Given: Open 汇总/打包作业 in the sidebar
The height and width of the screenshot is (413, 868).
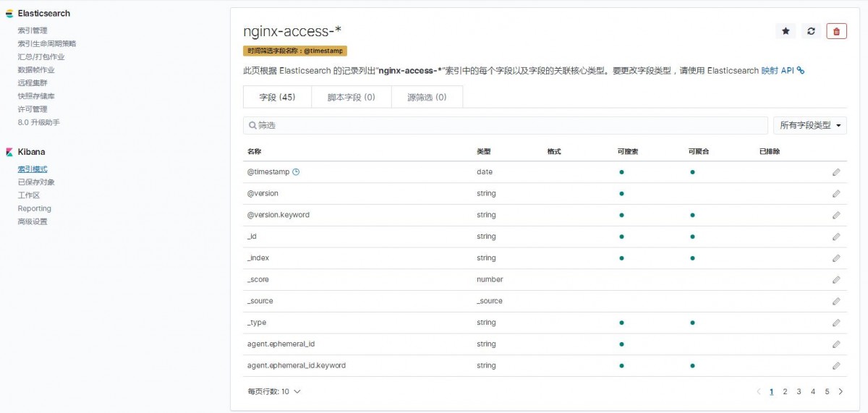Looking at the screenshot, I should (41, 56).
